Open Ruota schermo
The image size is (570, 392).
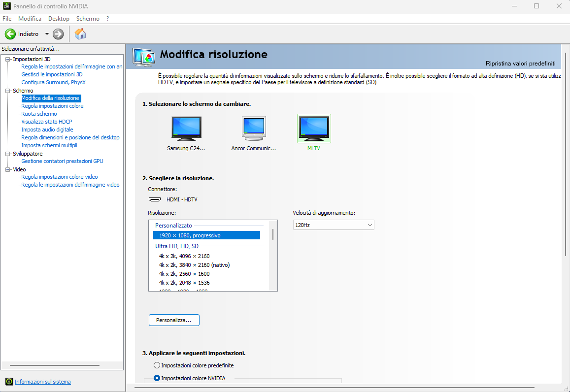39,114
